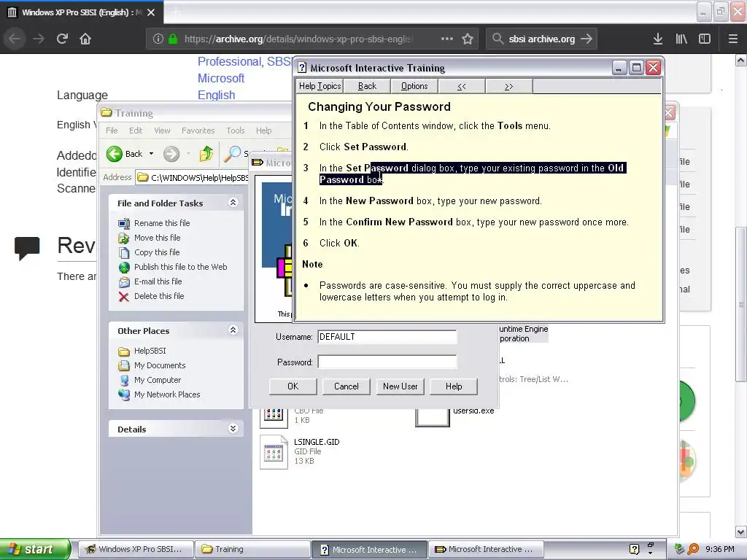The image size is (747, 560).
Task: Open Edit menu in Training window
Action: [136, 131]
